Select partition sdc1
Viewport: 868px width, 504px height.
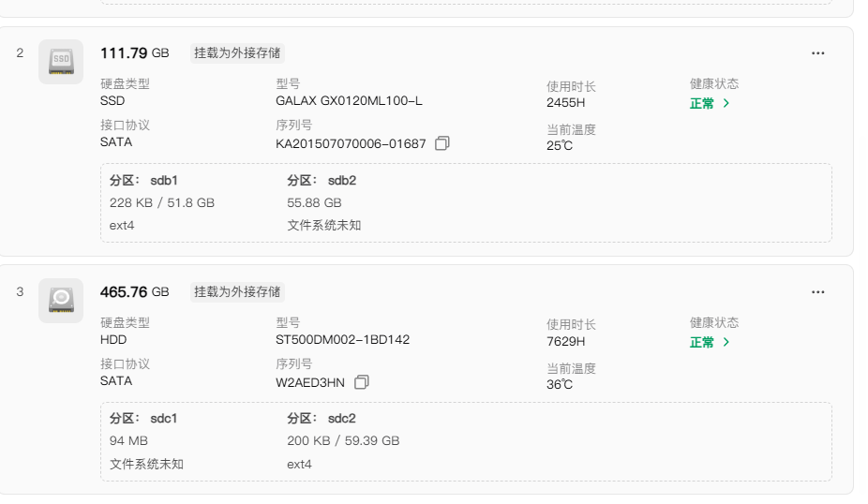coord(143,419)
